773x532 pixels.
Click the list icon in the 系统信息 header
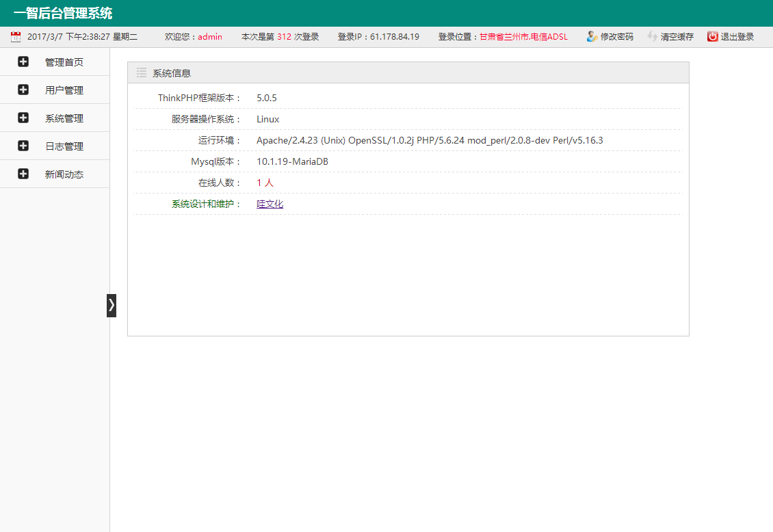pyautogui.click(x=142, y=72)
